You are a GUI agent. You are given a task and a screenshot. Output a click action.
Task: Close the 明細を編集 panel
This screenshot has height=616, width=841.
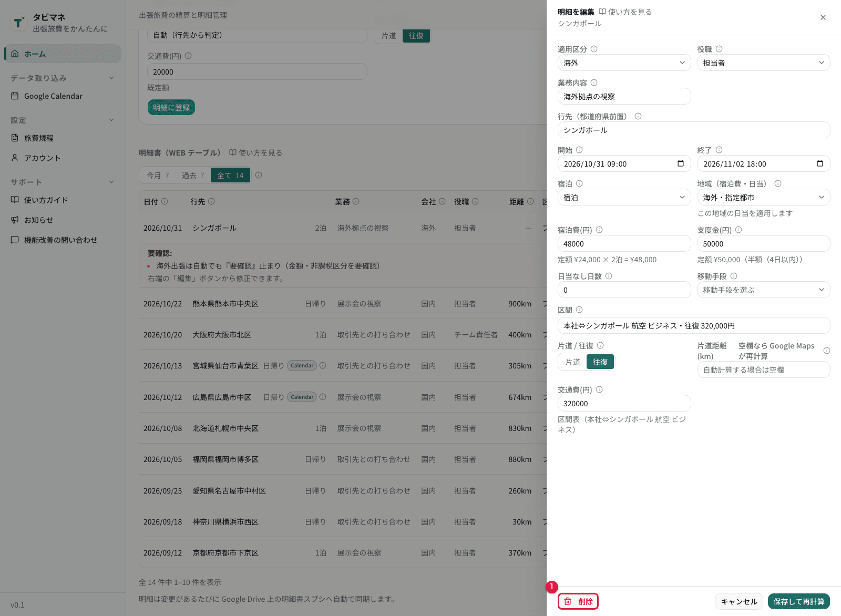[823, 17]
